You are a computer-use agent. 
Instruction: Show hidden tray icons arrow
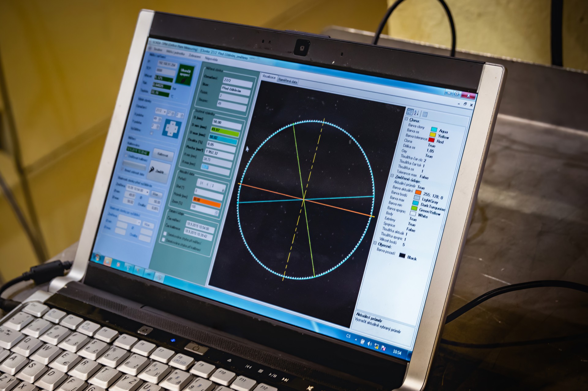click(x=356, y=340)
